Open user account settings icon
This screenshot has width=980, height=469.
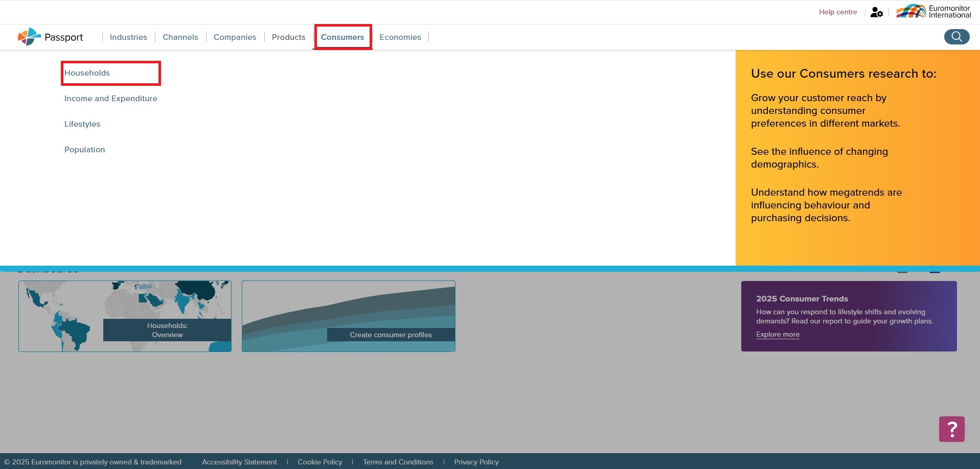[x=876, y=12]
